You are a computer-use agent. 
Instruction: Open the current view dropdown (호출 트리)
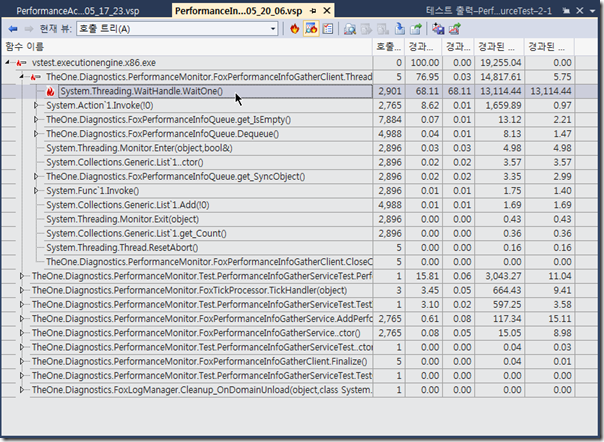177,29
